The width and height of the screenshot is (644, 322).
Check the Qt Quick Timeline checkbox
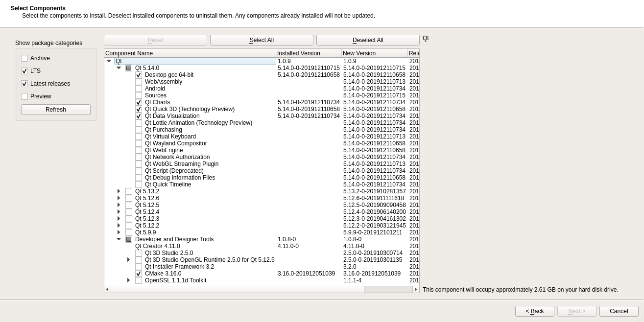[139, 184]
